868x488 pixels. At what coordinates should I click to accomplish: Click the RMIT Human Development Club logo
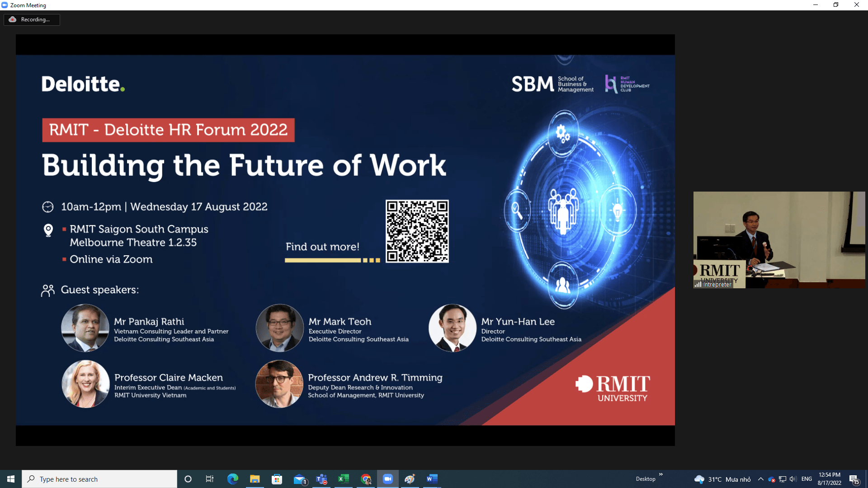tap(627, 84)
